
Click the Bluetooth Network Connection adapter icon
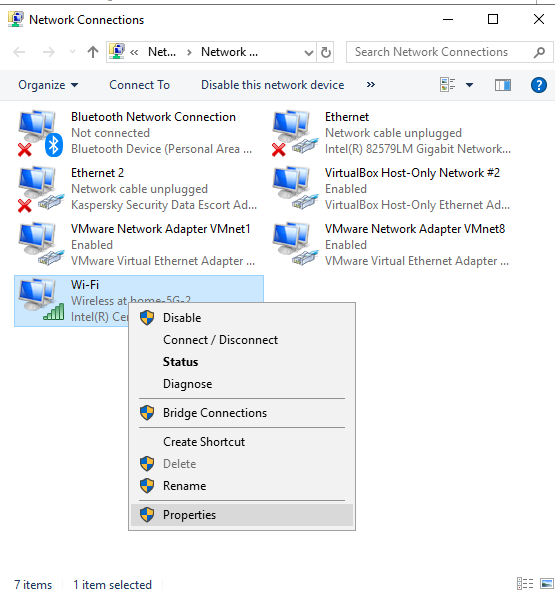40,133
